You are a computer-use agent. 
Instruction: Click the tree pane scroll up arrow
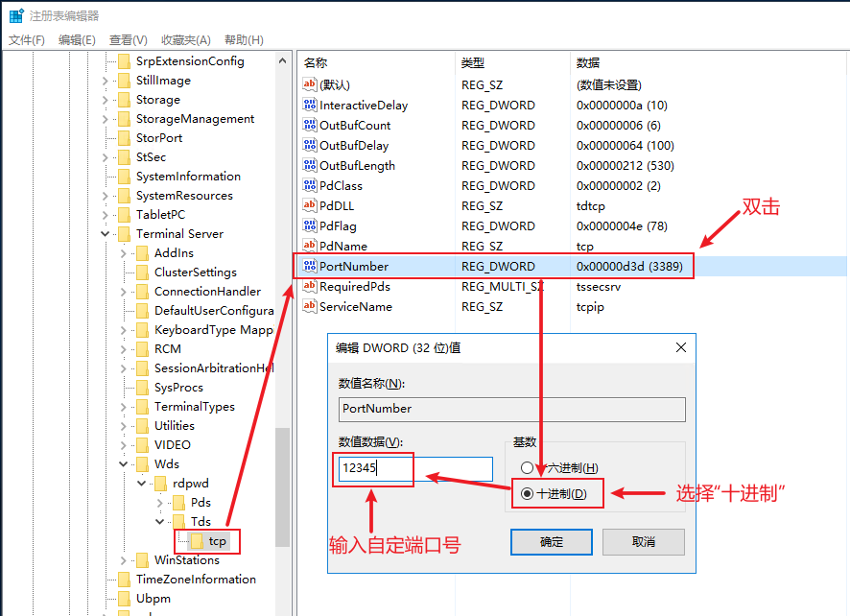point(282,60)
